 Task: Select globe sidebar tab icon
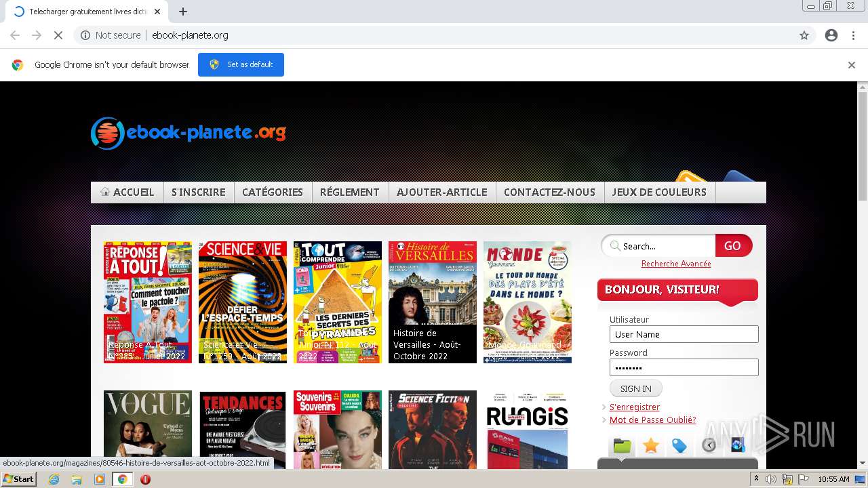738,445
